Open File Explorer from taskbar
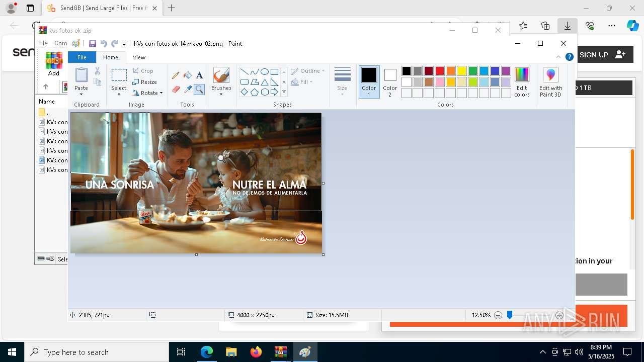Image resolution: width=644 pixels, height=362 pixels. point(231,352)
